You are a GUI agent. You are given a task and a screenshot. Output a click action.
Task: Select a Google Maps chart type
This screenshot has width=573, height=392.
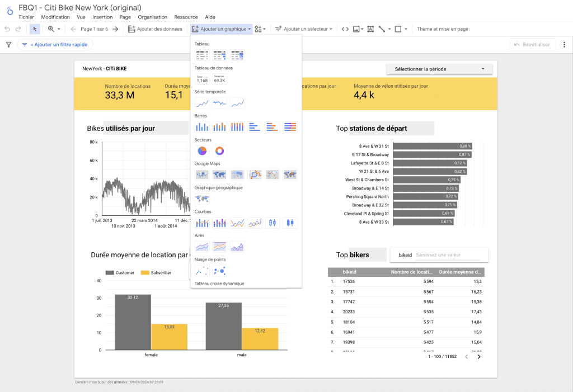pos(202,174)
